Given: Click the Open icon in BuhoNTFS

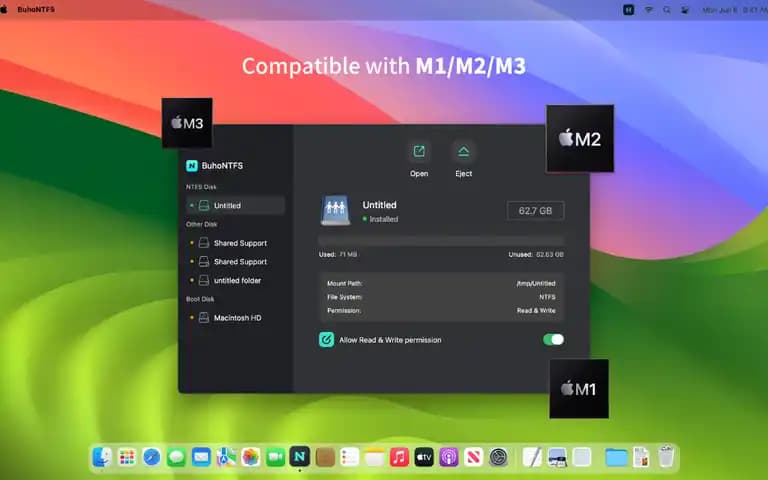Looking at the screenshot, I should tap(419, 151).
